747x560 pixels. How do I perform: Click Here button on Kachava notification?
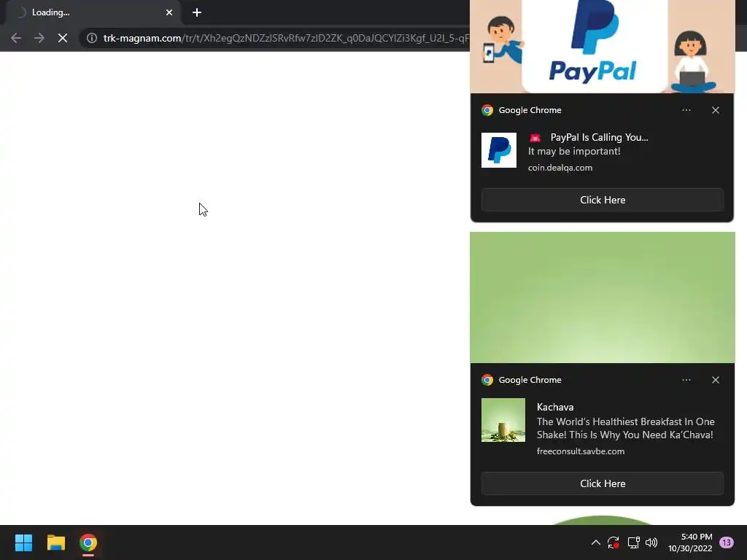click(602, 483)
